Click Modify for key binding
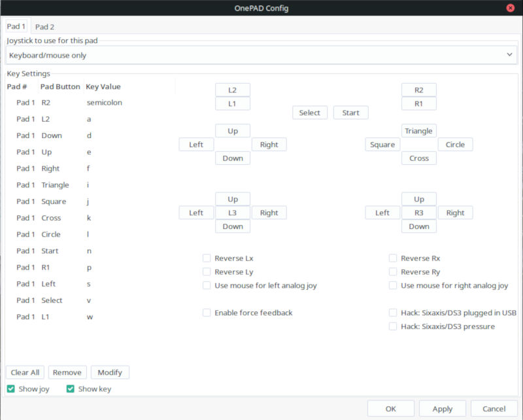 pos(110,372)
